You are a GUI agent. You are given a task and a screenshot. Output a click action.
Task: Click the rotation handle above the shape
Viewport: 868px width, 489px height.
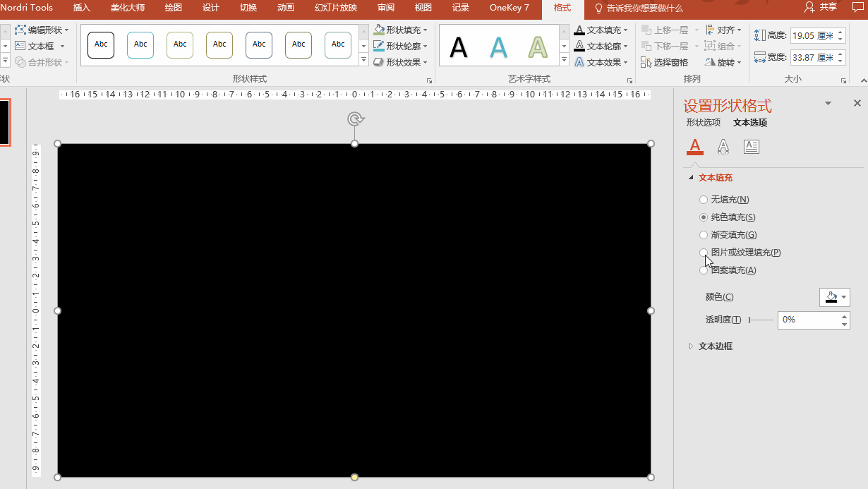tap(355, 119)
